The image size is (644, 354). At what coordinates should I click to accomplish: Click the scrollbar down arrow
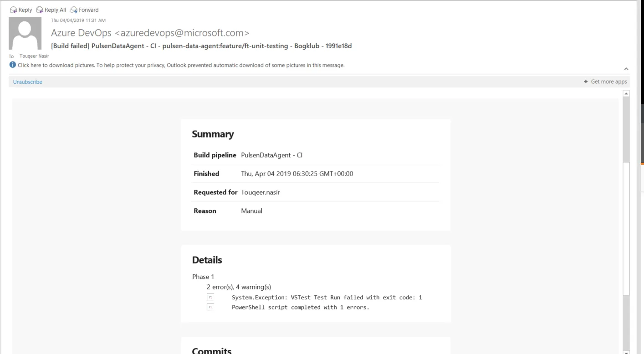click(x=626, y=352)
